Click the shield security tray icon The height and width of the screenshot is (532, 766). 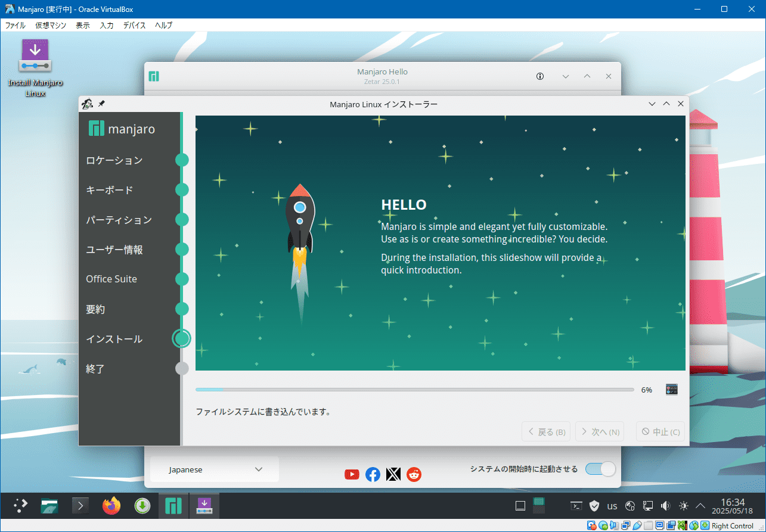tap(594, 506)
